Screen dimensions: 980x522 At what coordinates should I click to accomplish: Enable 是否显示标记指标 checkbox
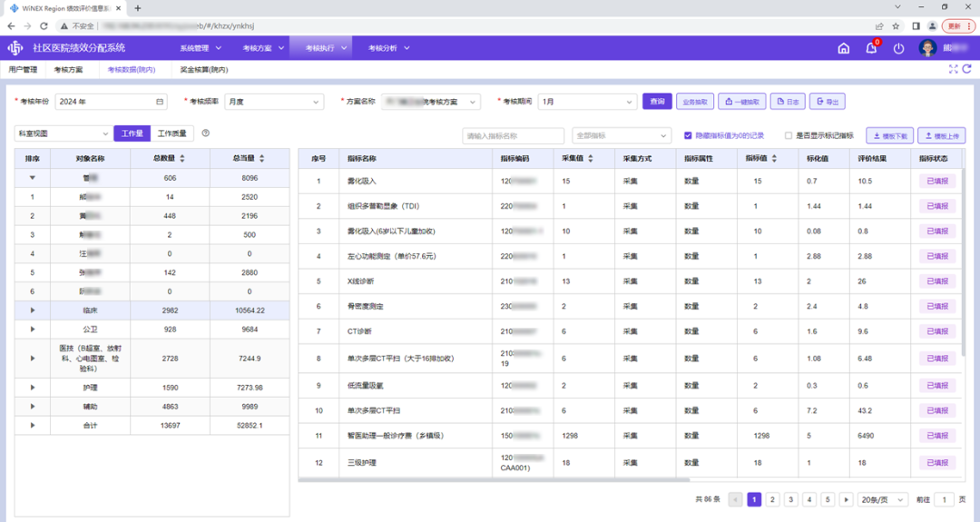point(789,135)
